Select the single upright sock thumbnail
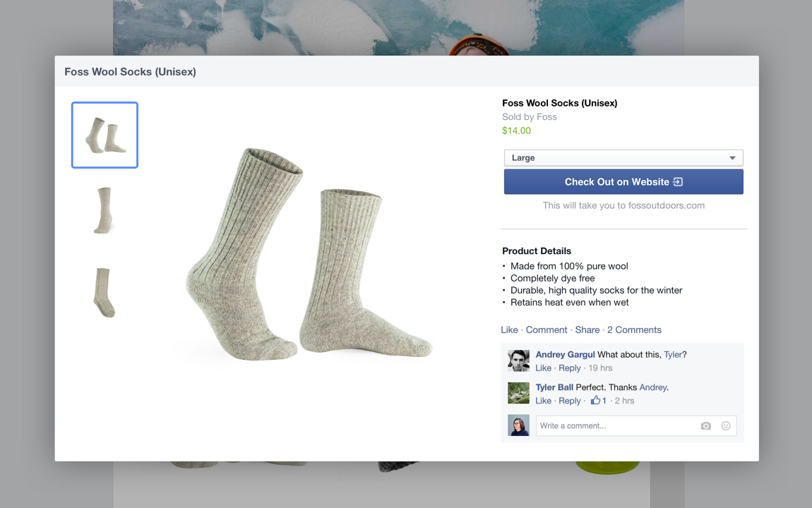812x508 pixels. 105,210
